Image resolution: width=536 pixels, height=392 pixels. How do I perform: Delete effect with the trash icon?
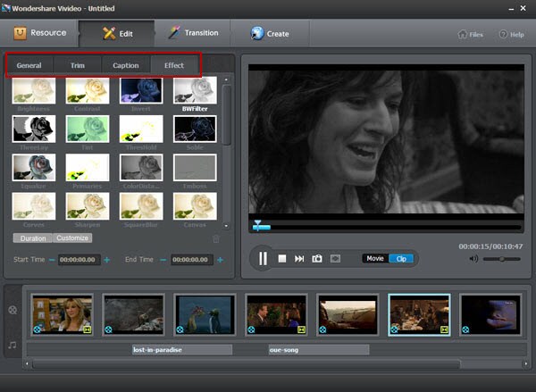pyautogui.click(x=216, y=238)
